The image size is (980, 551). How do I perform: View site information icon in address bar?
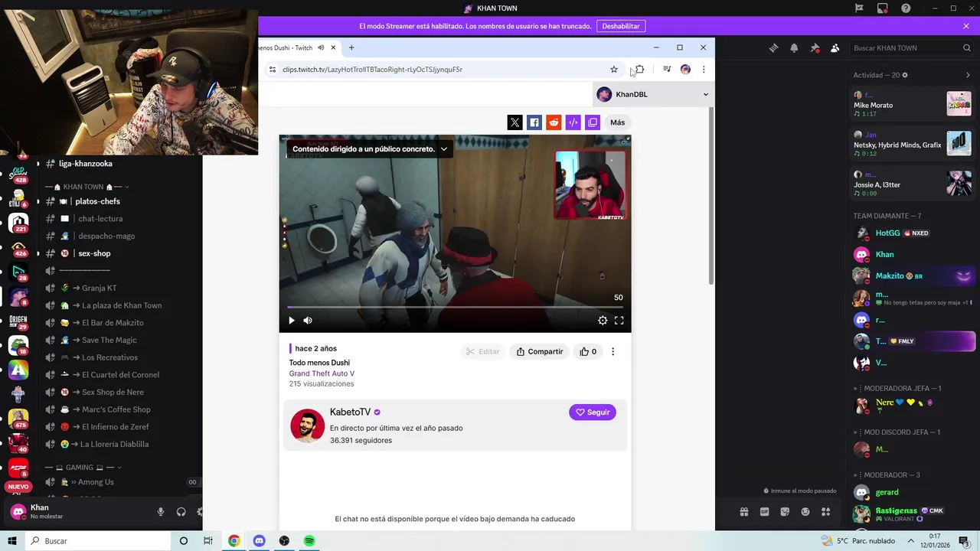coord(272,69)
